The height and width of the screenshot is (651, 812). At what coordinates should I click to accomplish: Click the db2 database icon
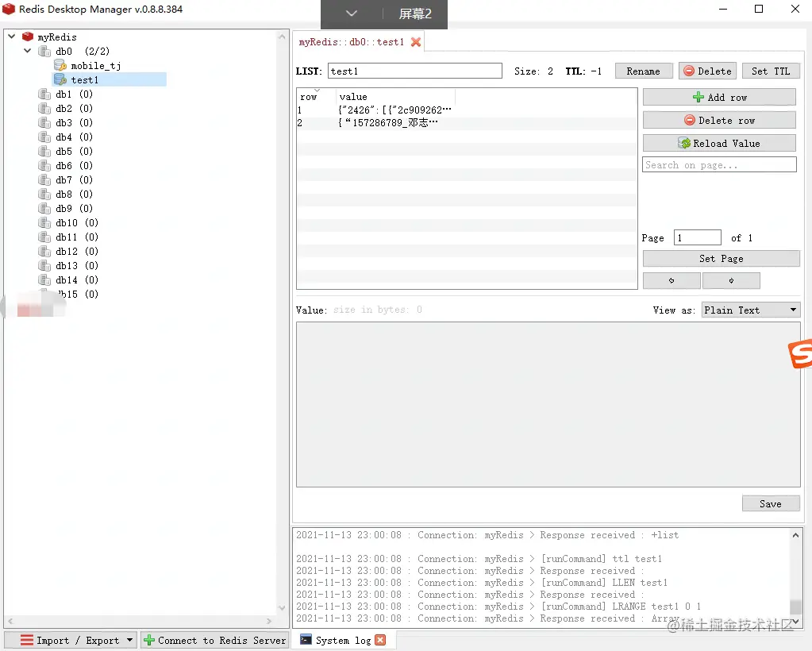pos(44,108)
